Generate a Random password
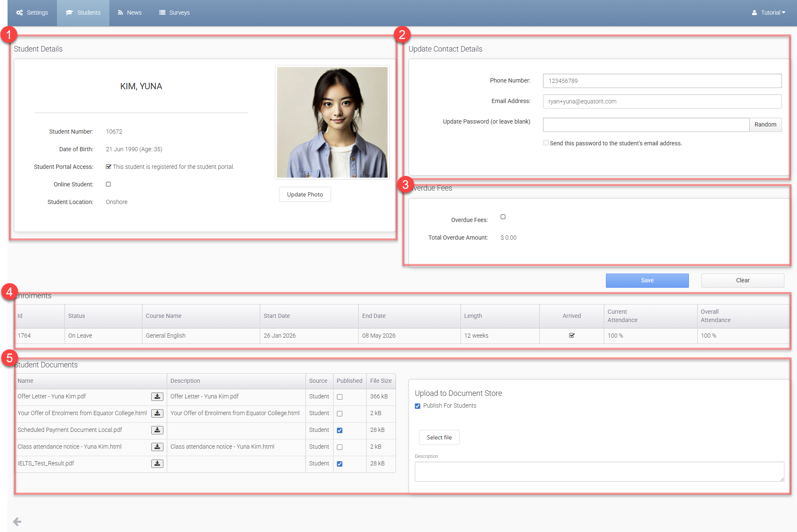 (765, 124)
